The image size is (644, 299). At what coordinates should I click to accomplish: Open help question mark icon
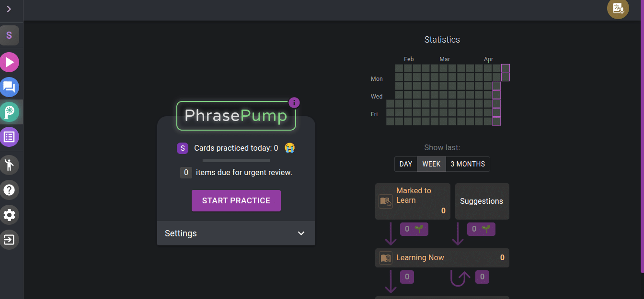coord(9,190)
